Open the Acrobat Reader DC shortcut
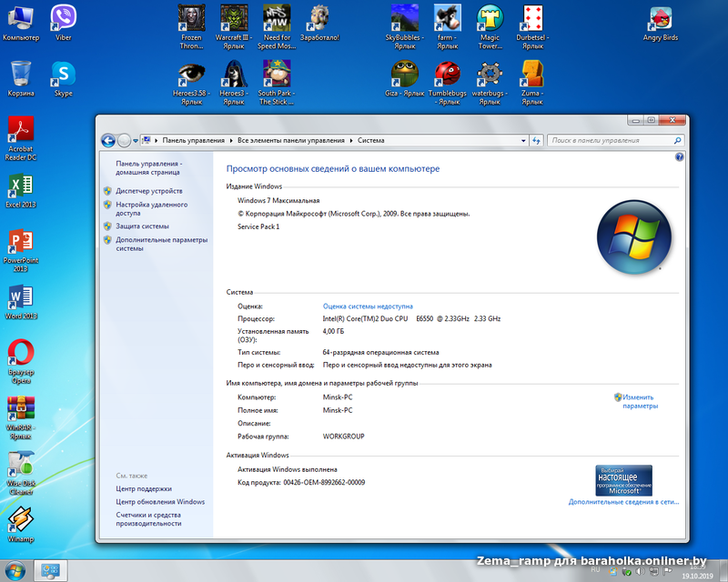728x582 pixels. point(21,138)
